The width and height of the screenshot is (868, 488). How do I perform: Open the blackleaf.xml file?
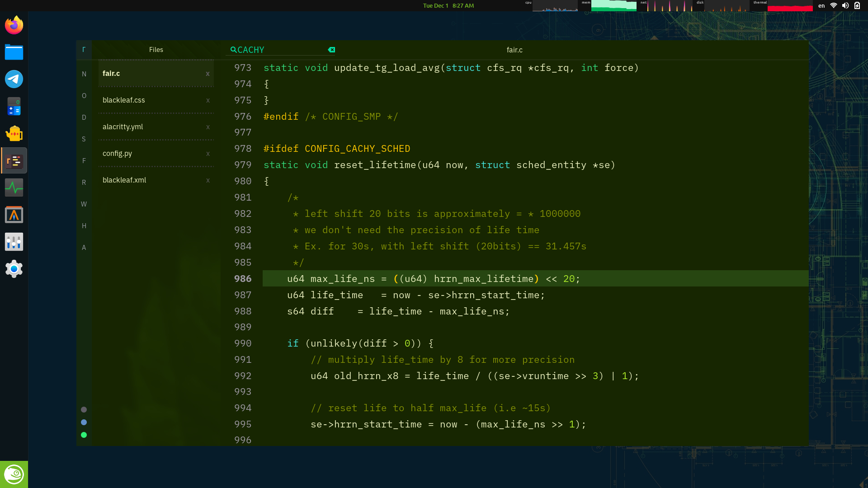point(124,180)
